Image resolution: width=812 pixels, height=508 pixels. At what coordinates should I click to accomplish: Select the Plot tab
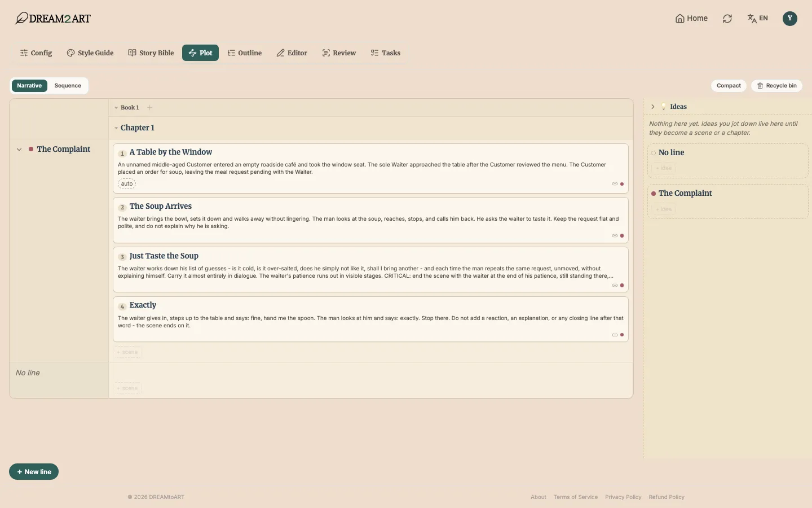click(200, 53)
